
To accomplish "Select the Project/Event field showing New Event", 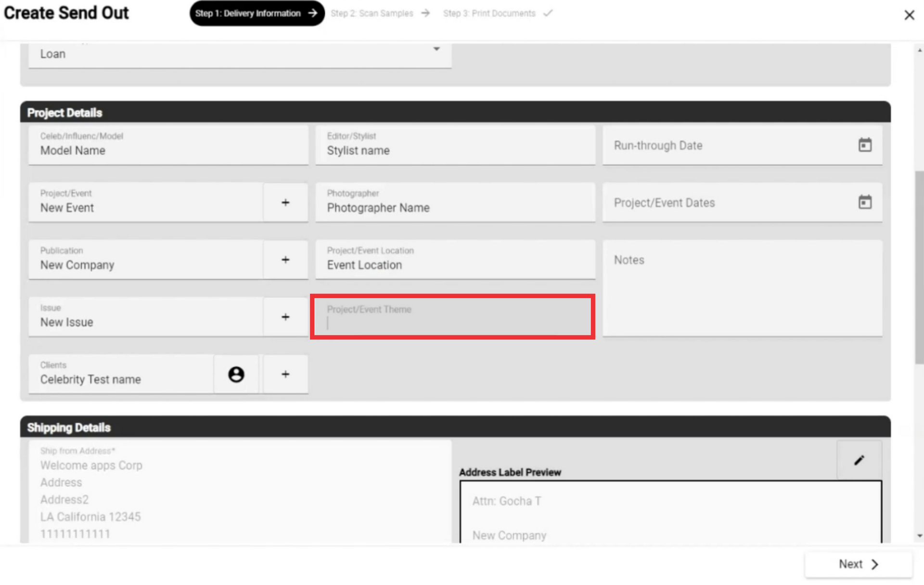I will (x=146, y=203).
